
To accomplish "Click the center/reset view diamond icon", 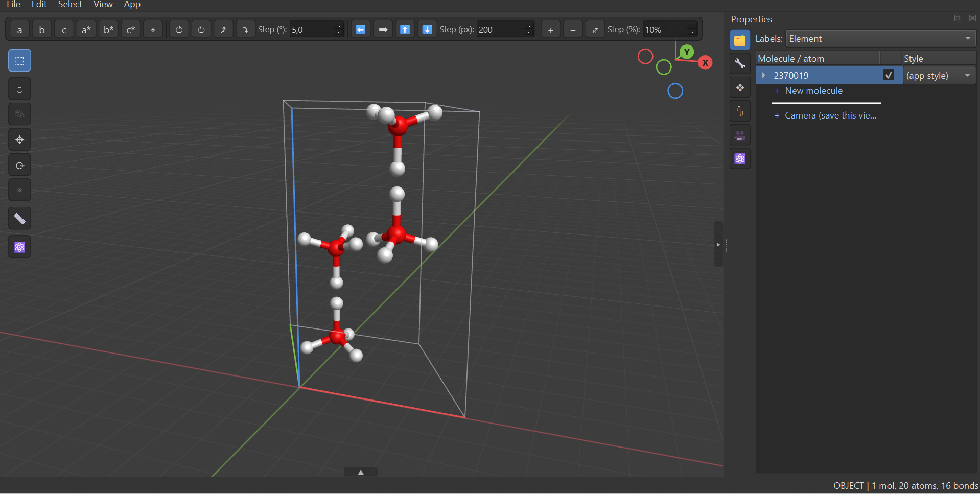I will pos(153,30).
